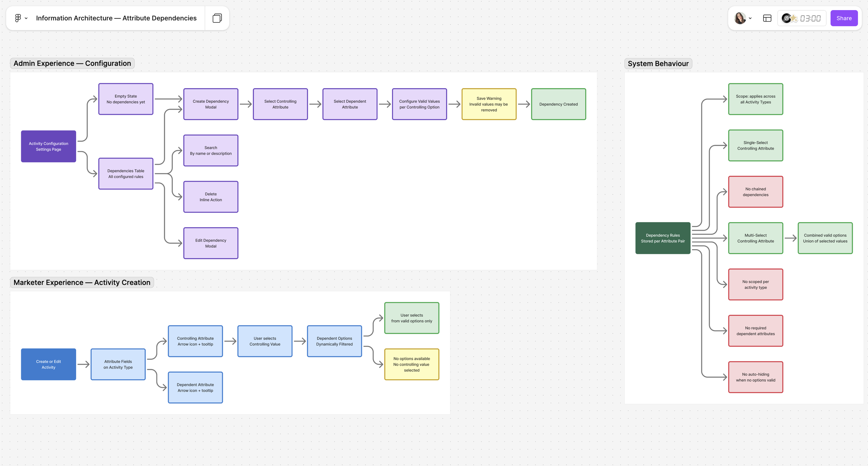Click the user profile avatar
This screenshot has height=466, width=868.
pyautogui.click(x=740, y=18)
